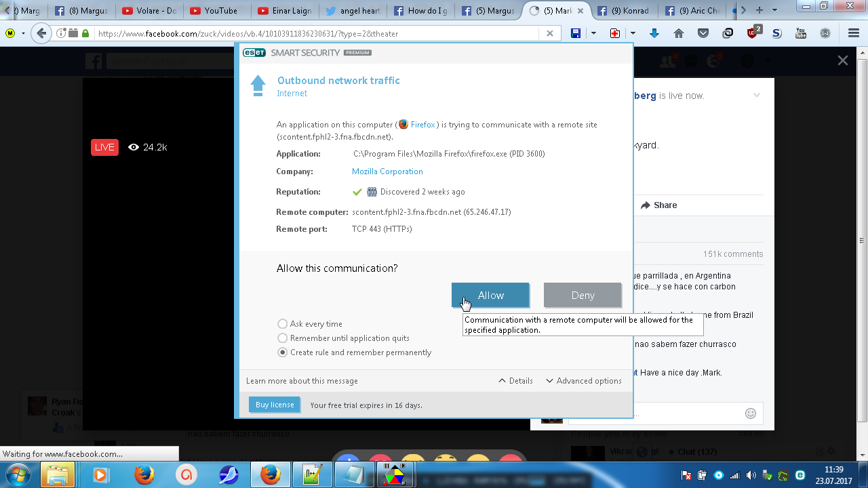Open 'Learn more about this message' link
868x488 pixels.
302,381
